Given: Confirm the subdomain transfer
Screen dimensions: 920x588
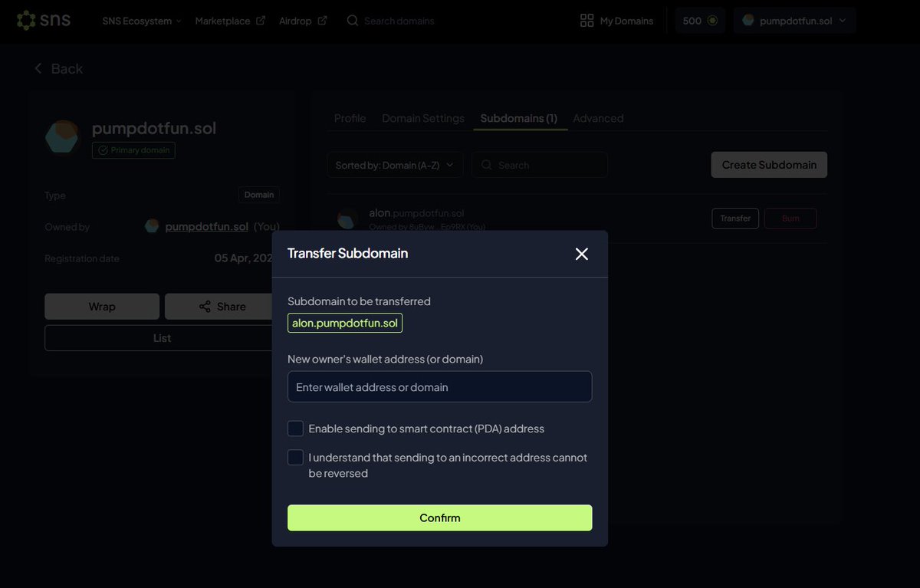Looking at the screenshot, I should click(x=439, y=517).
